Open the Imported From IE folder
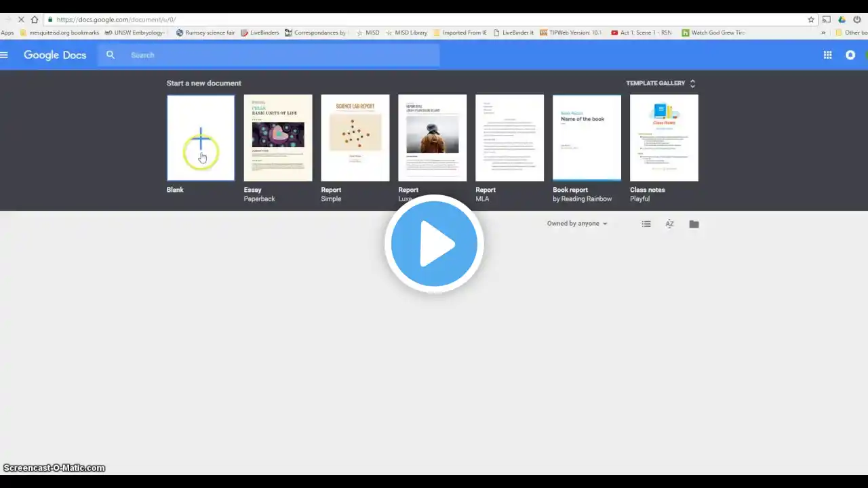868x488 pixels. 460,33
